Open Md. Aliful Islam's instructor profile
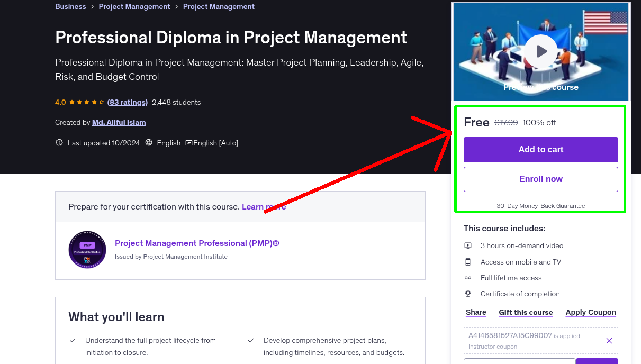The width and height of the screenshot is (641, 364). (119, 122)
